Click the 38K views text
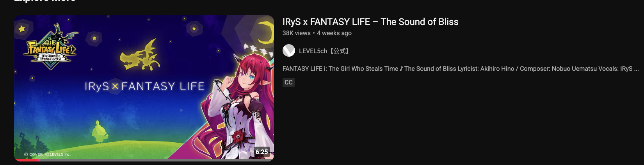The height and width of the screenshot is (165, 644). tap(297, 33)
